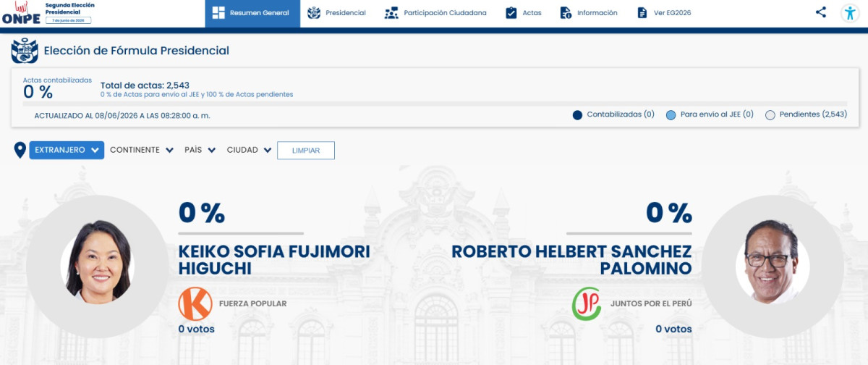Click the JUNTOS POR EL PERÚ label
The height and width of the screenshot is (365, 868).
pyautogui.click(x=651, y=304)
